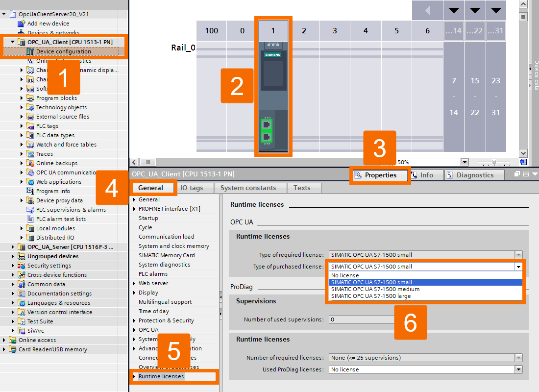Open Startup properties entry

pos(148,218)
